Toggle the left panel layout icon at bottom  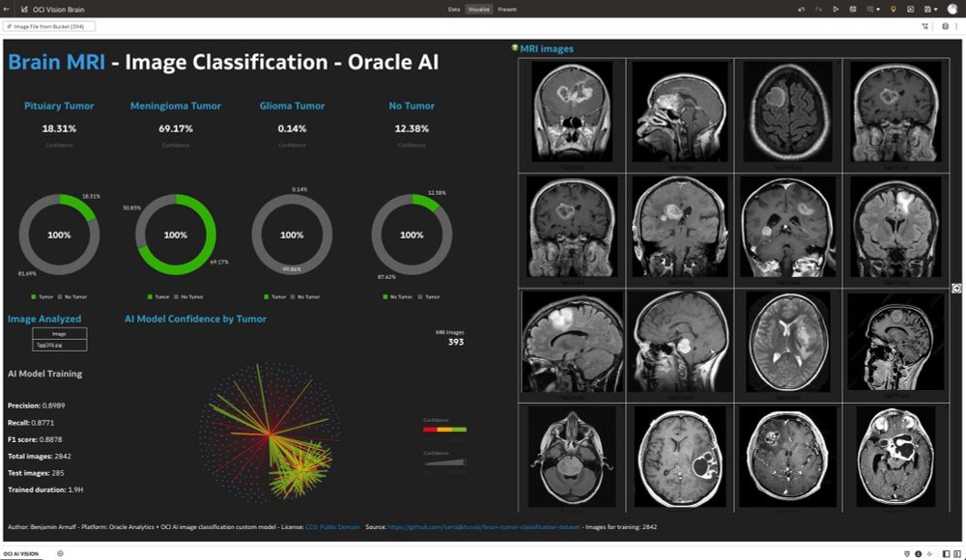point(947,554)
